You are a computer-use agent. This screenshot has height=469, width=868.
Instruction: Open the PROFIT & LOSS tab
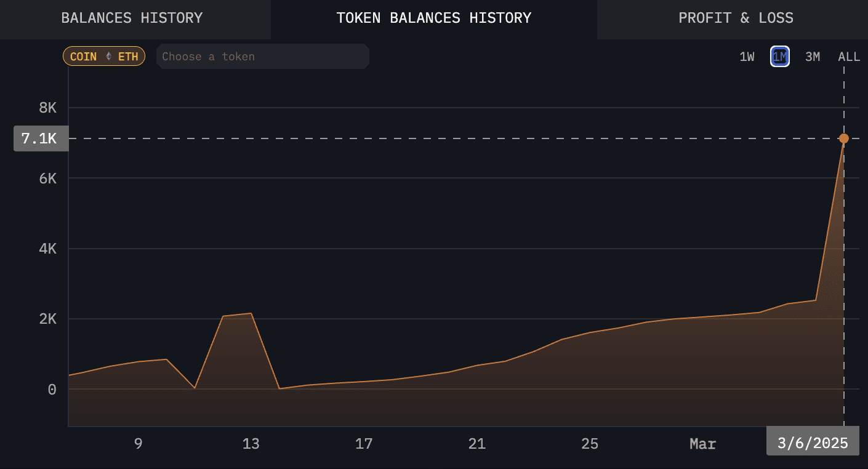click(736, 18)
